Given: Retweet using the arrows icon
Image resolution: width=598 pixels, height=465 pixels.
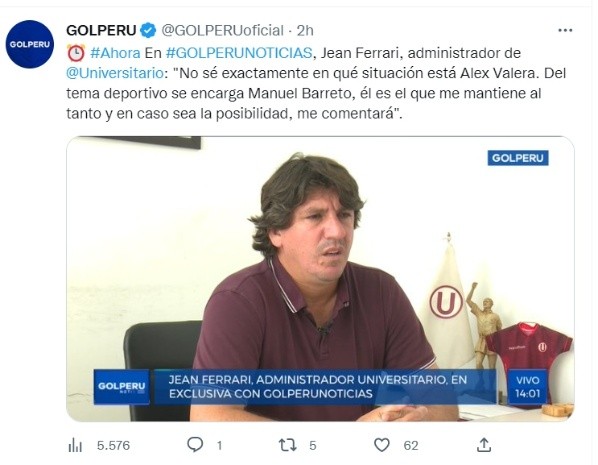Looking at the screenshot, I should (288, 445).
